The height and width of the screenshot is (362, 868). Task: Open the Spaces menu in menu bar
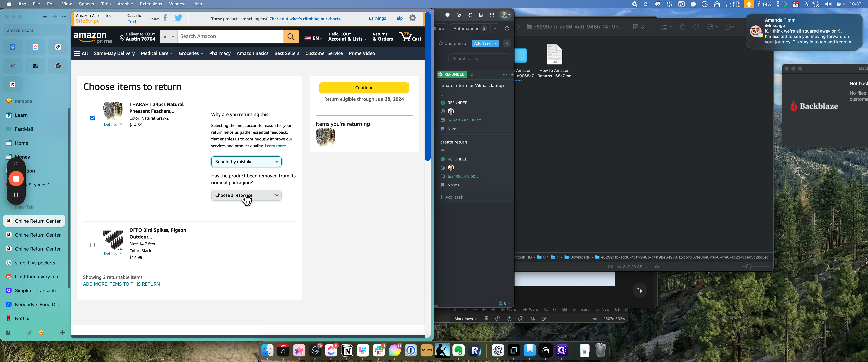[86, 4]
